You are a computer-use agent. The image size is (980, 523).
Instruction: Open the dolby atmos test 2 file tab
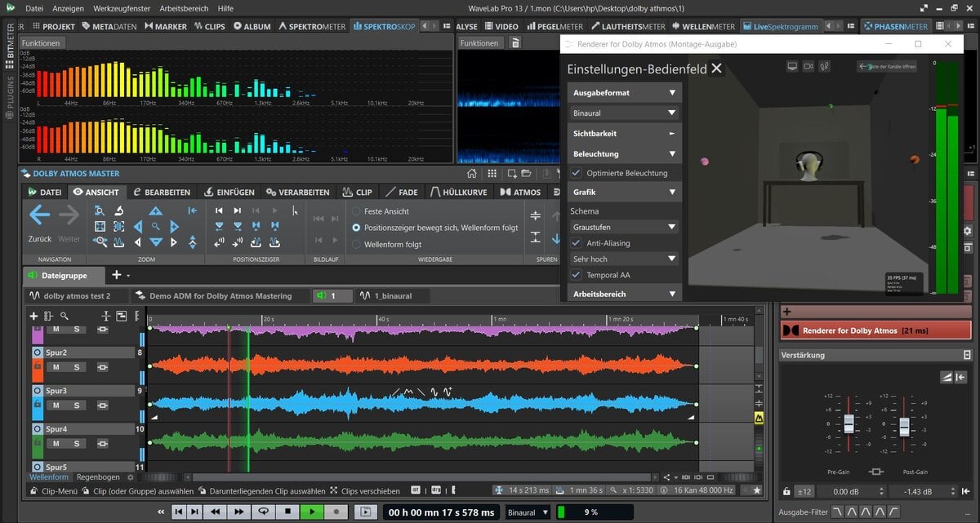click(76, 295)
